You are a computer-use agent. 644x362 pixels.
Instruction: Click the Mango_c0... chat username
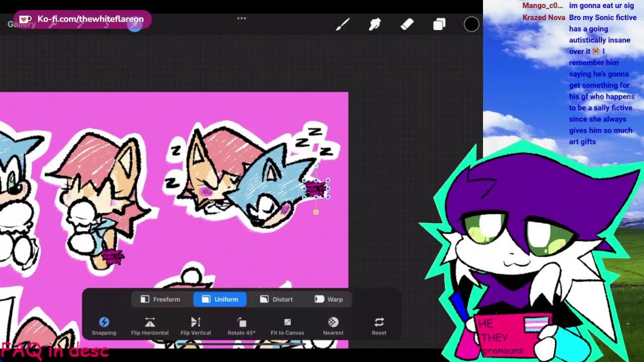click(542, 6)
